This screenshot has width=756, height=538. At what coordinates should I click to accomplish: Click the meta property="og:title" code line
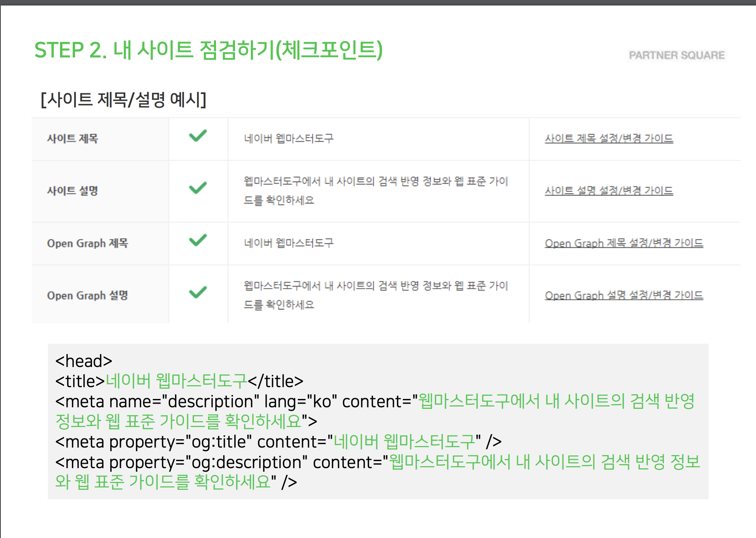coord(278,442)
